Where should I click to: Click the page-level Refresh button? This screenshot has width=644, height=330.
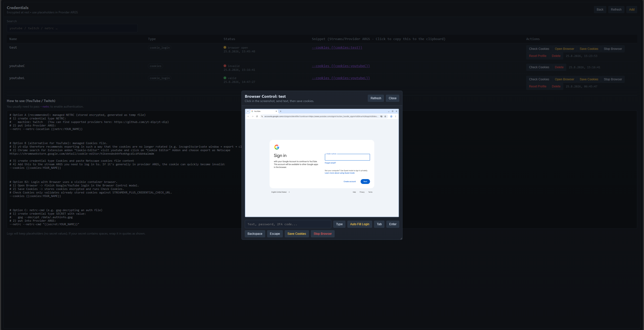point(616,10)
